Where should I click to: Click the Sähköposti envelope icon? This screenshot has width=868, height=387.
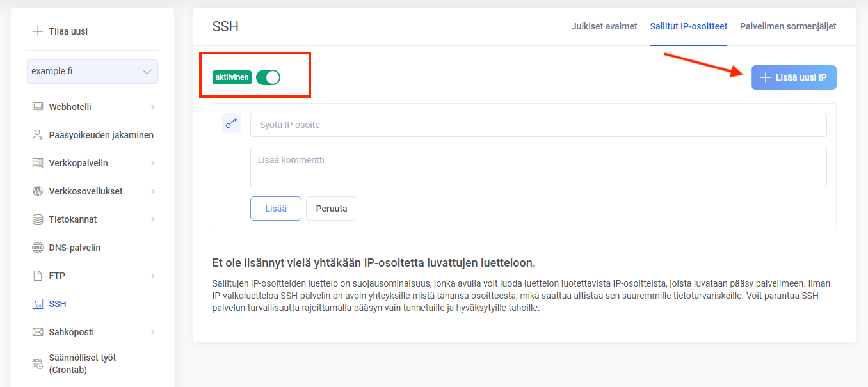click(38, 332)
